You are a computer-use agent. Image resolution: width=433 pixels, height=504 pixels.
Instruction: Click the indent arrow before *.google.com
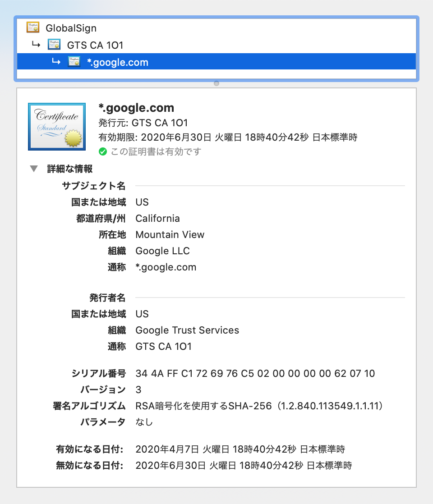click(56, 61)
